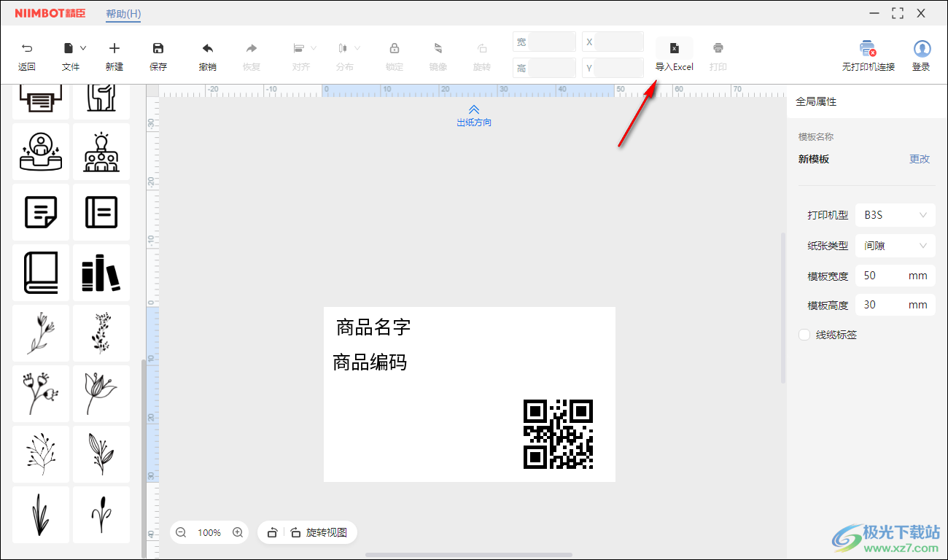Print the label with 打印 icon
The image size is (948, 560).
tap(718, 48)
